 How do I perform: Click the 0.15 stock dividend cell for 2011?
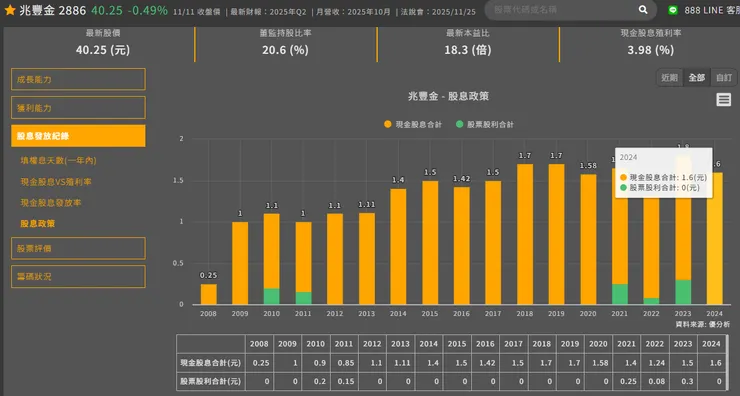click(345, 381)
